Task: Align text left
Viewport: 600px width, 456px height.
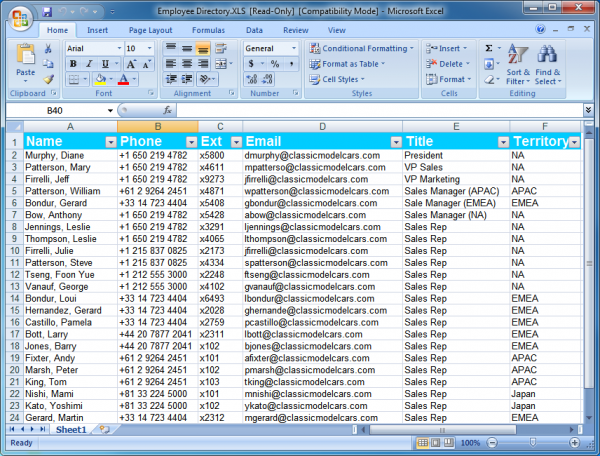Action: pyautogui.click(x=171, y=64)
